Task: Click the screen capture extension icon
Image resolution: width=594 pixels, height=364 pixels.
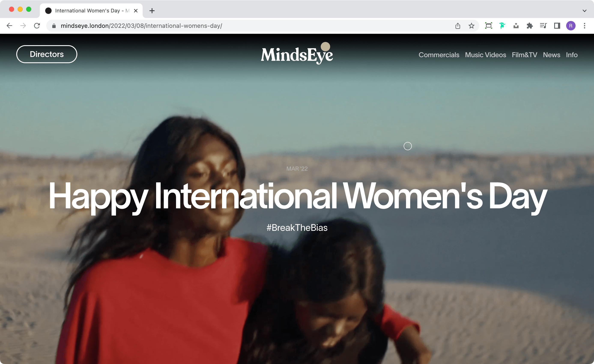Action: (x=488, y=26)
